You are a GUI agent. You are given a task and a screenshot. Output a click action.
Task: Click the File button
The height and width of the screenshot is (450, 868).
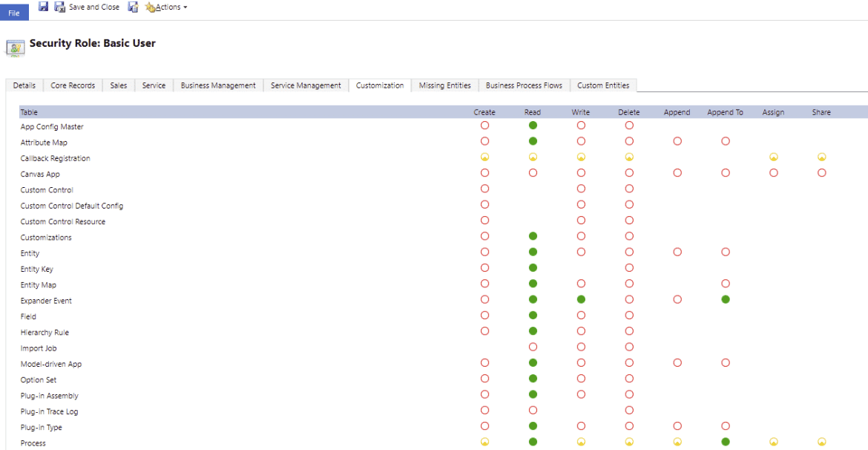tap(14, 13)
